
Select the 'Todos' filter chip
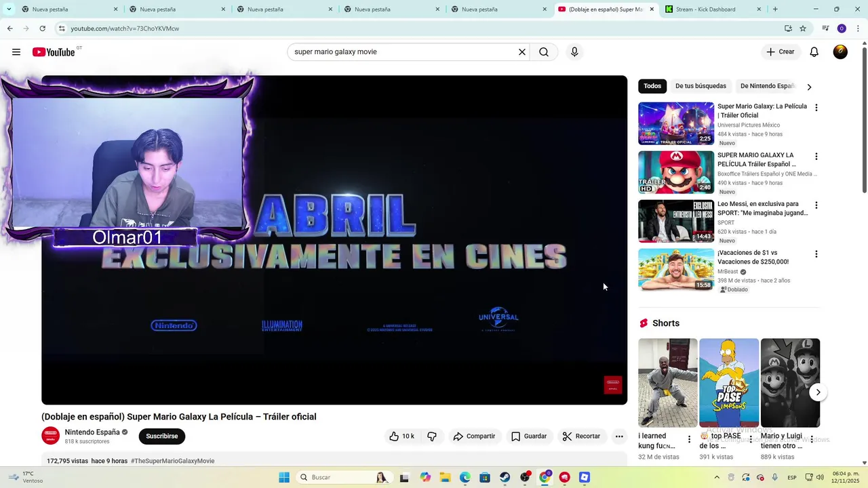pyautogui.click(x=652, y=86)
